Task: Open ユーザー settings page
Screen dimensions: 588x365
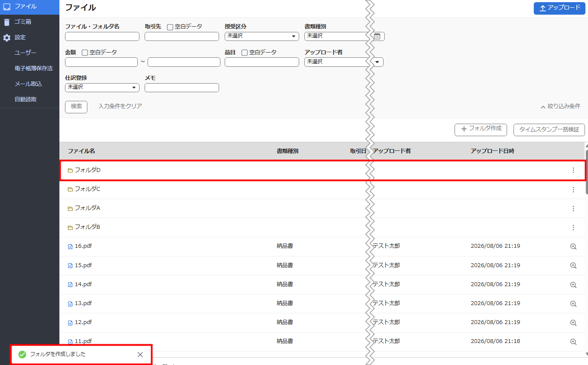Action: [25, 53]
